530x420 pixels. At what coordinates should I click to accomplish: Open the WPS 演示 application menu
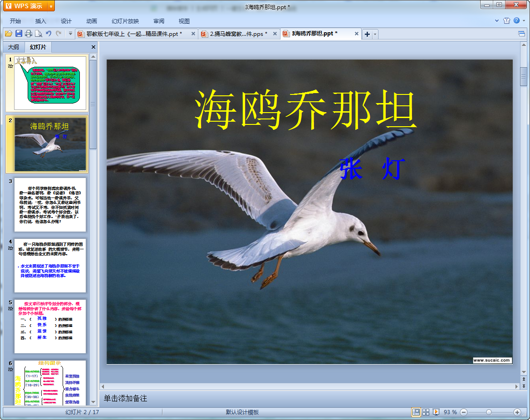pyautogui.click(x=25, y=6)
